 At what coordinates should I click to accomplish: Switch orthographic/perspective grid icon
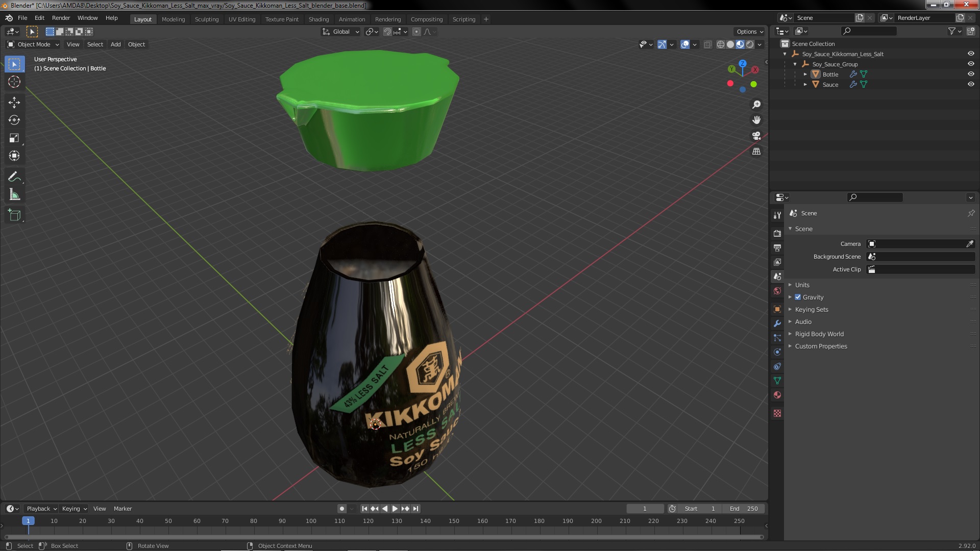pyautogui.click(x=756, y=152)
